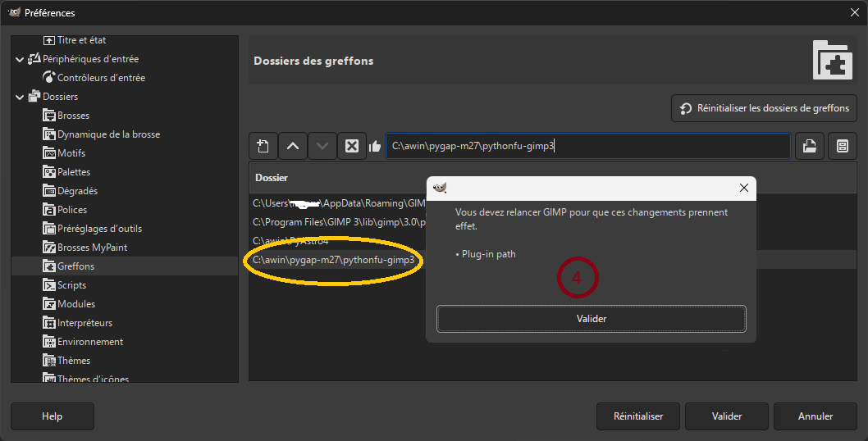Click the Polices folder icon
Viewport: 868px width, 441px height.
[x=49, y=209]
